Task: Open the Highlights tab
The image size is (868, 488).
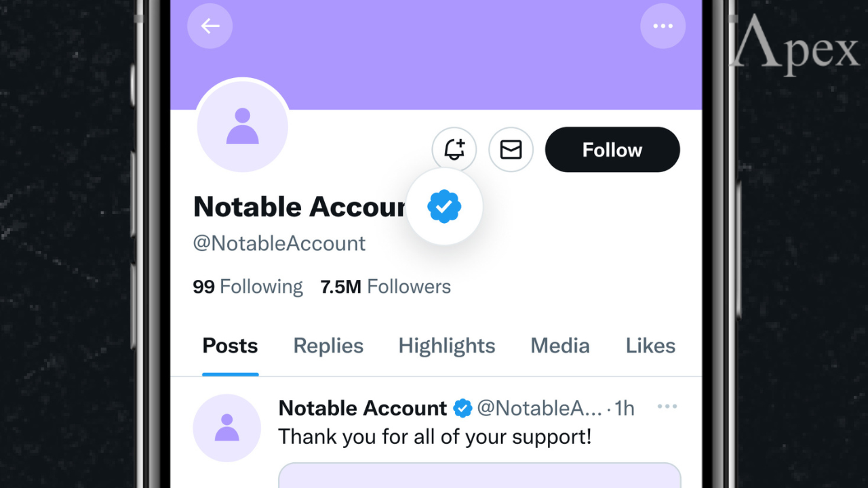Action: [446, 346]
